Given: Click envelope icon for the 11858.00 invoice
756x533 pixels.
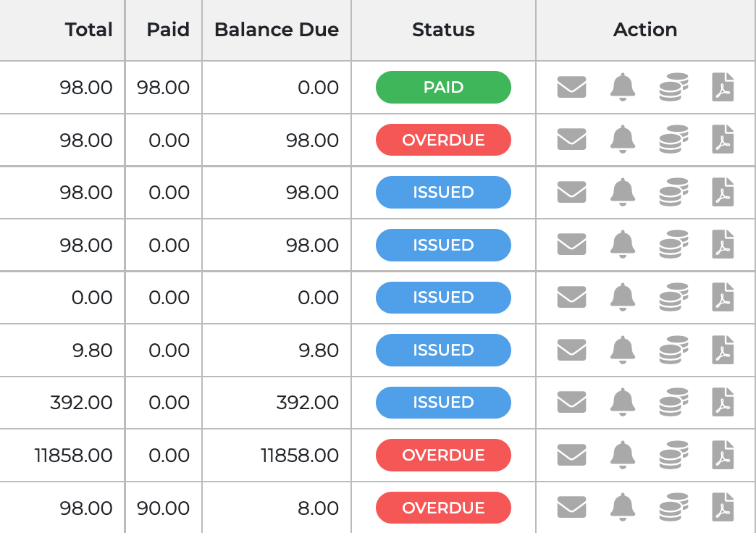Looking at the screenshot, I should (571, 456).
